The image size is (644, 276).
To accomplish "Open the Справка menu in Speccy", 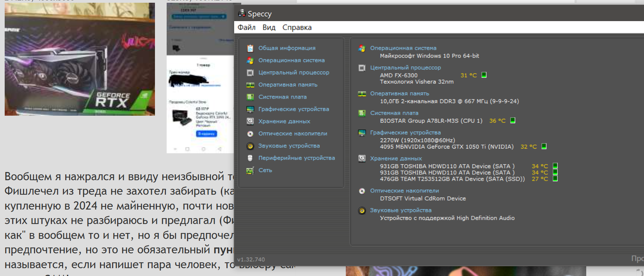I will pos(297,27).
